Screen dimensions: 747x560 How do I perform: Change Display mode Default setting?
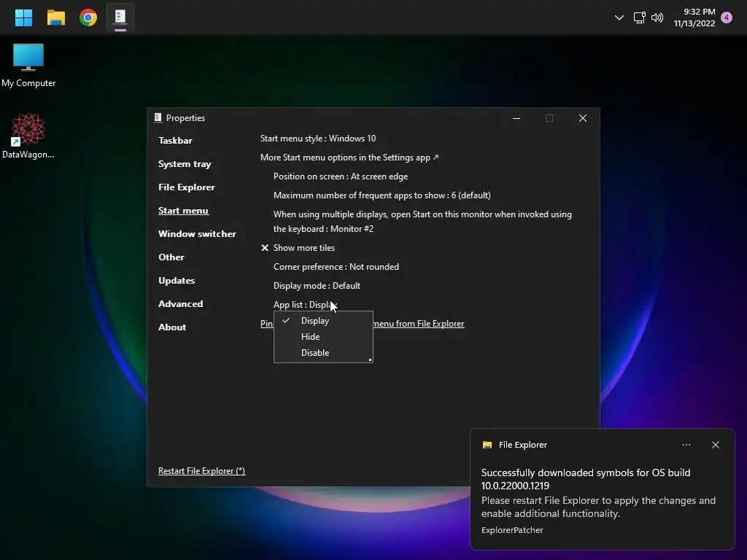[x=317, y=286]
